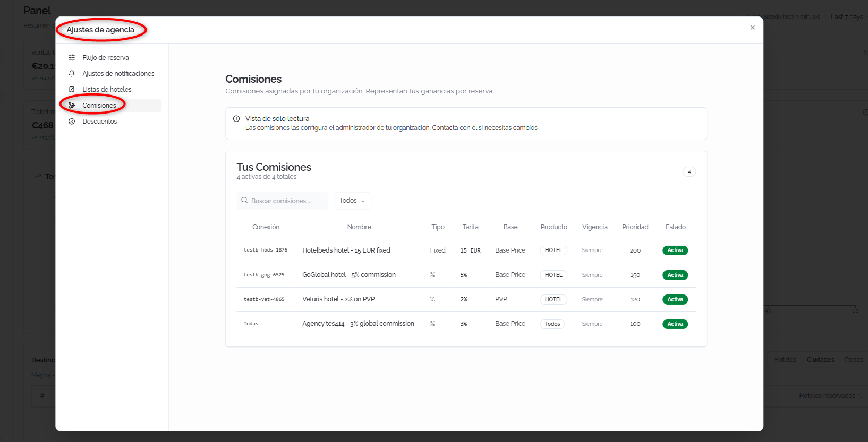This screenshot has height=442, width=868.
Task: Expand the Todos dropdown chevron
Action: point(363,201)
